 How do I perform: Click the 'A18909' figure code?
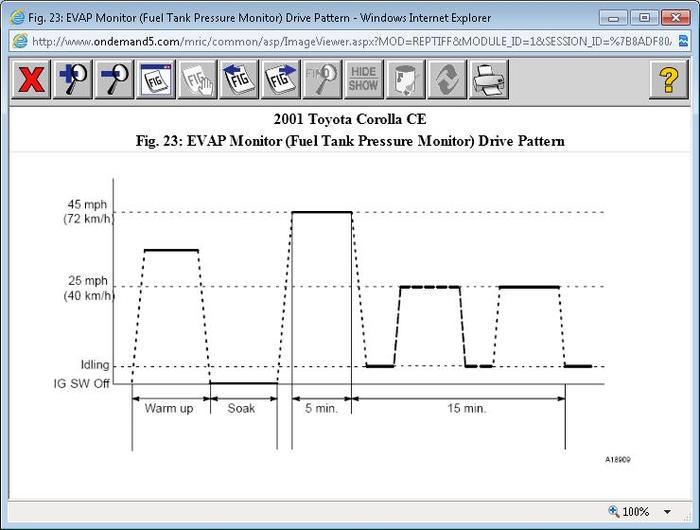[x=618, y=459]
